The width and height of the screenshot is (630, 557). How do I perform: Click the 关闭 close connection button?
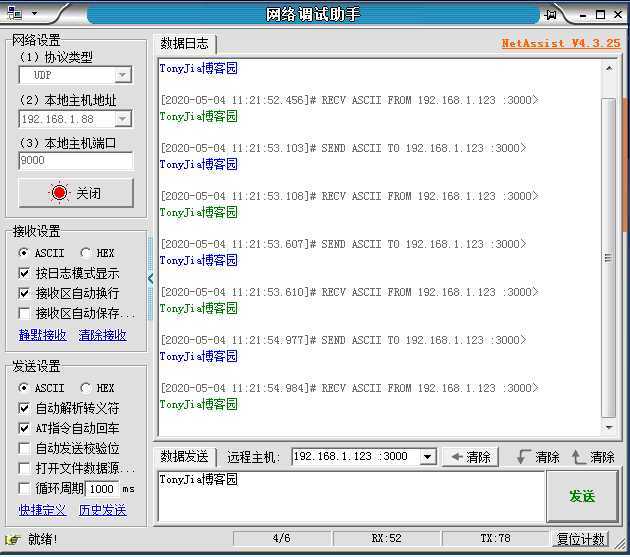pyautogui.click(x=76, y=193)
